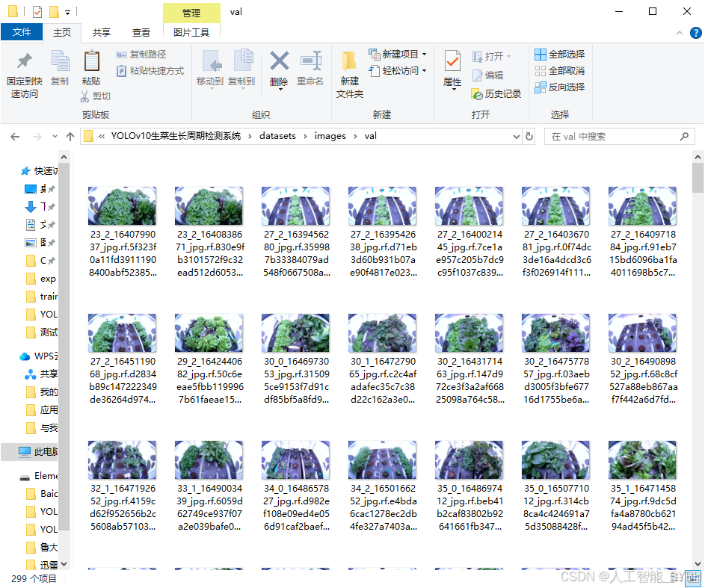Open Picture Tools (图片工具) tab
Screen dimensions: 705x588
click(x=191, y=33)
